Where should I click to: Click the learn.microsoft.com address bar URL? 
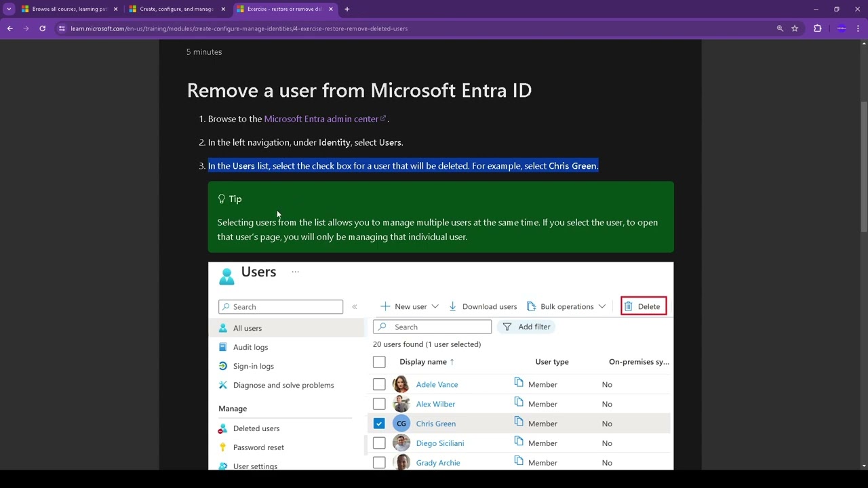239,28
